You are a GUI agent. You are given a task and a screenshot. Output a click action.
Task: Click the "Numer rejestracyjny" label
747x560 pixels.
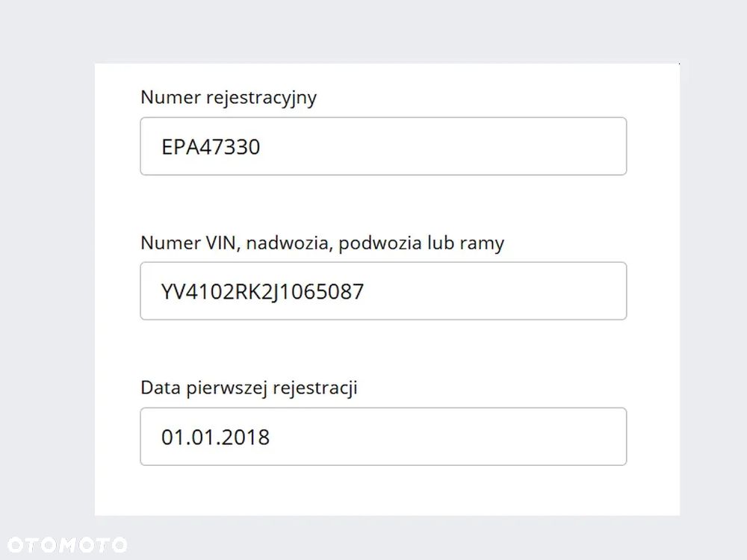[229, 98]
